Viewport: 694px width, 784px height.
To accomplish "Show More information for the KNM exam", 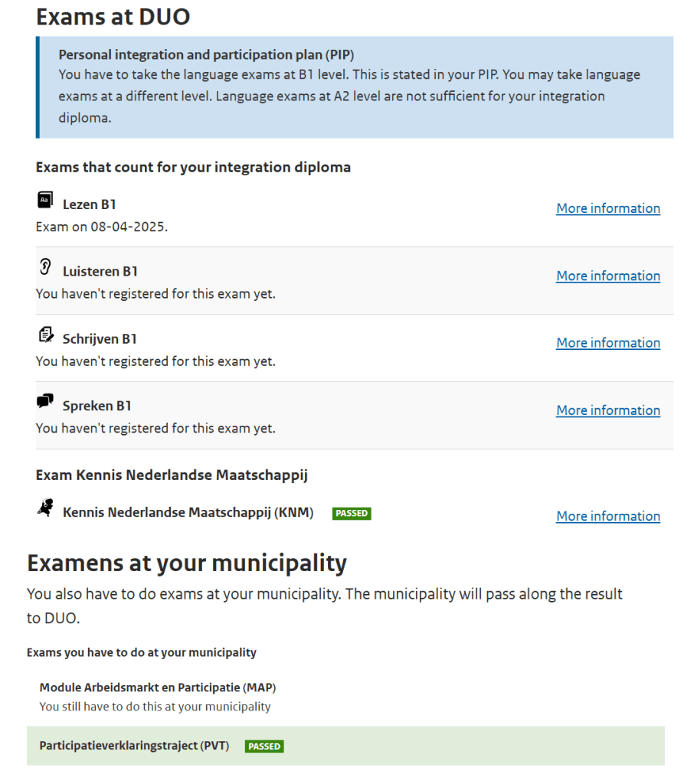I will pyautogui.click(x=607, y=516).
